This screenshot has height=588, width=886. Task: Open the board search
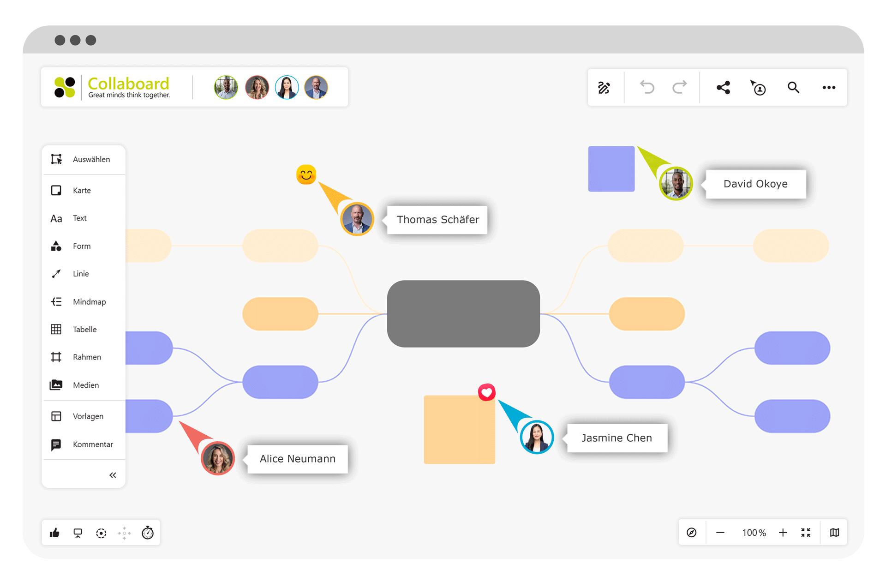[793, 87]
